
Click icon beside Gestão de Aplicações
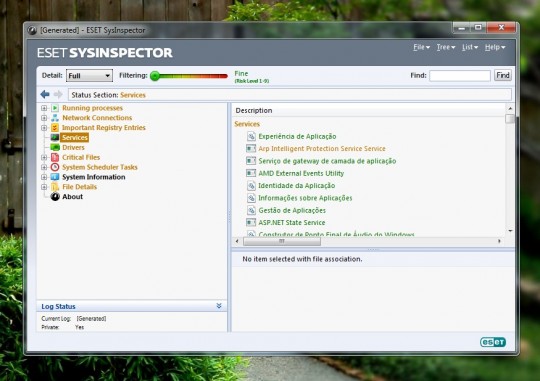[x=251, y=210]
